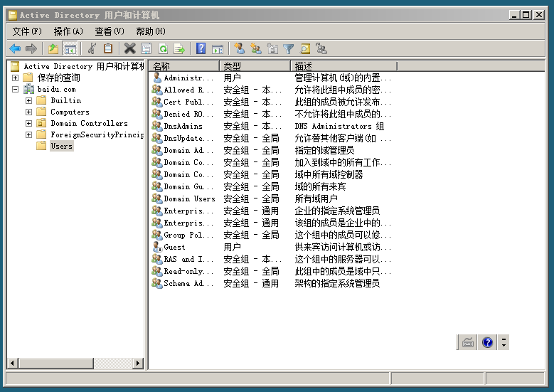Click the tree pane horizontal scrollbar thumb
554x392 pixels.
tap(55, 363)
